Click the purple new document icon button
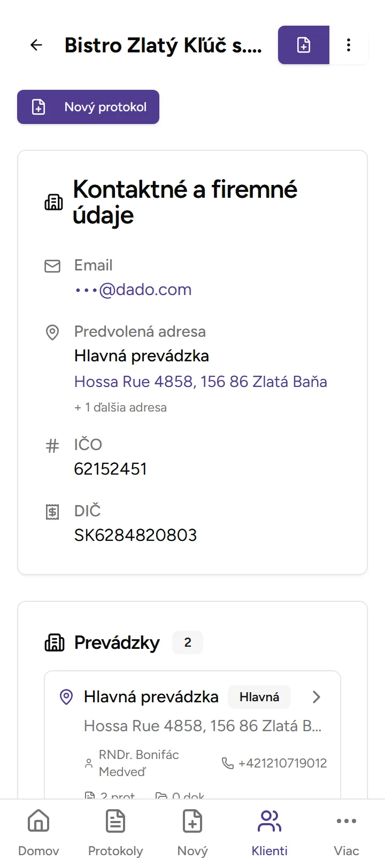385x868 pixels. [304, 45]
